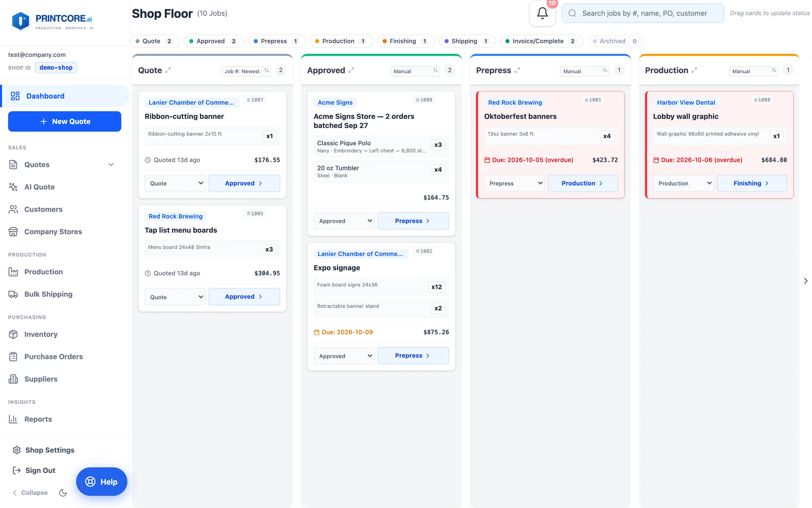This screenshot has width=812, height=508.
Task: Open Quote column sort dropdown
Action: point(246,71)
